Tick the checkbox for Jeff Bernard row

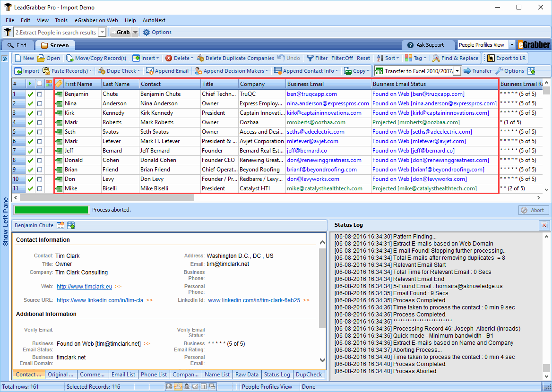pyautogui.click(x=39, y=151)
